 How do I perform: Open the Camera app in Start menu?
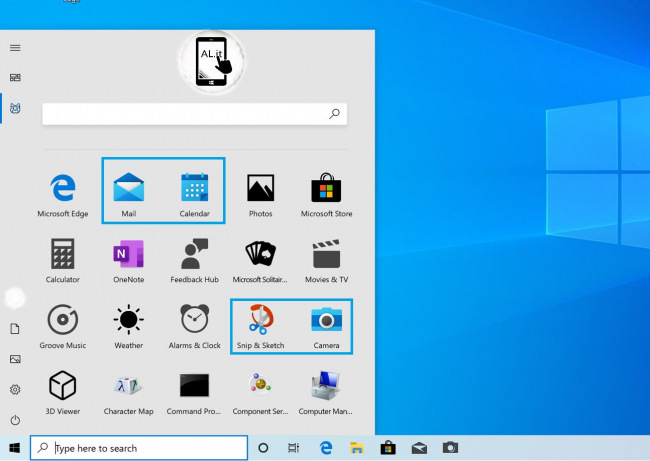[326, 327]
